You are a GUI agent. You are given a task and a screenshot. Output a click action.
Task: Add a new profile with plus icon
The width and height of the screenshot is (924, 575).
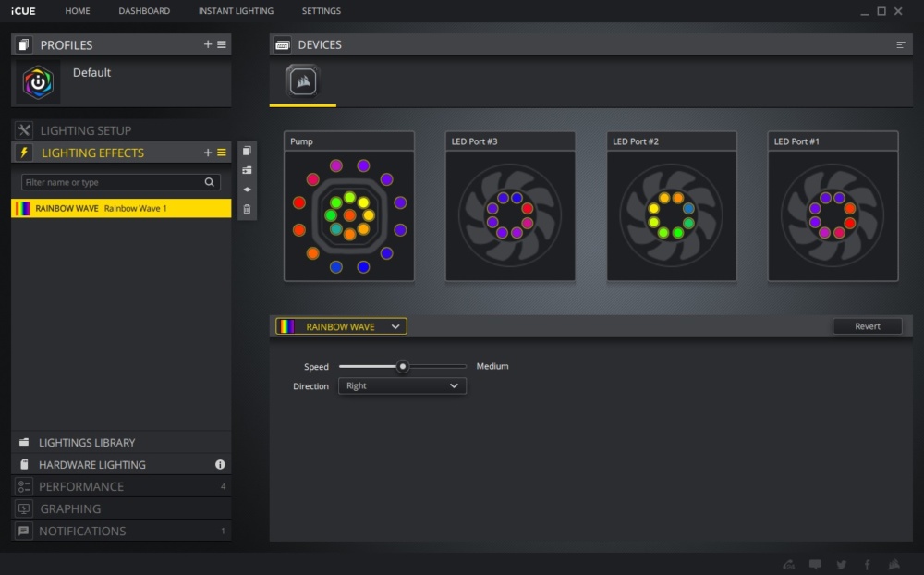click(207, 44)
